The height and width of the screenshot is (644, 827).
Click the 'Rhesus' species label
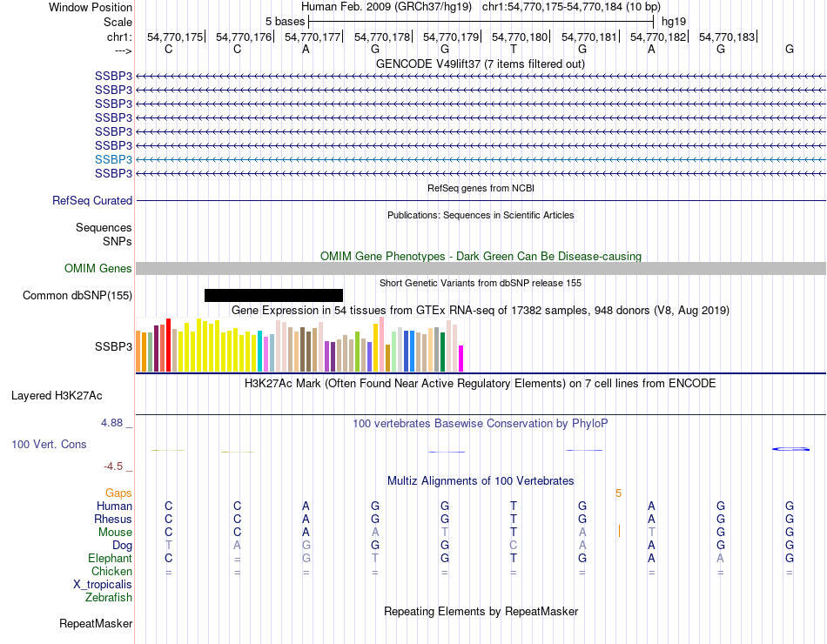pos(113,519)
